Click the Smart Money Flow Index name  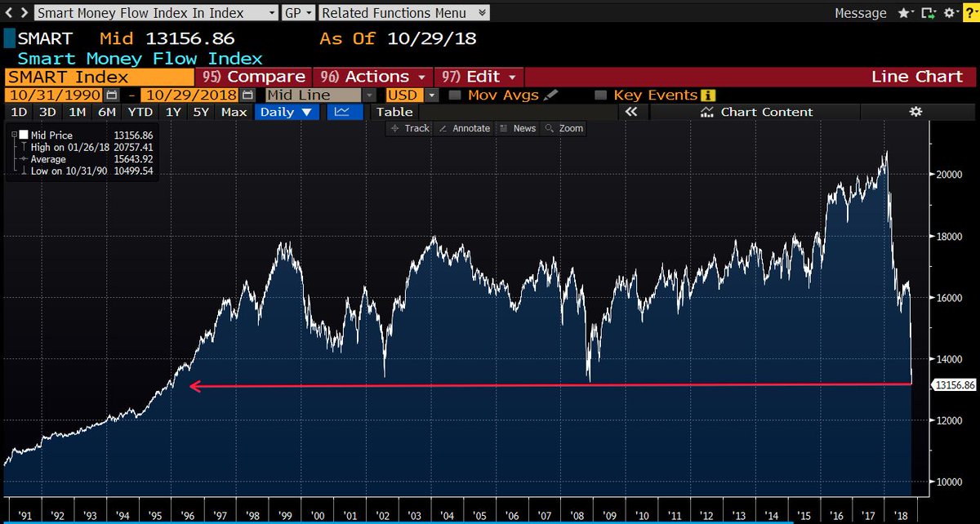pos(140,59)
